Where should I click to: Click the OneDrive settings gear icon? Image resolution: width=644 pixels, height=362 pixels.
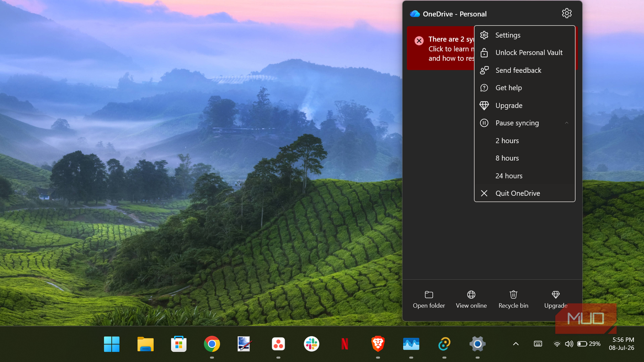[x=567, y=13]
